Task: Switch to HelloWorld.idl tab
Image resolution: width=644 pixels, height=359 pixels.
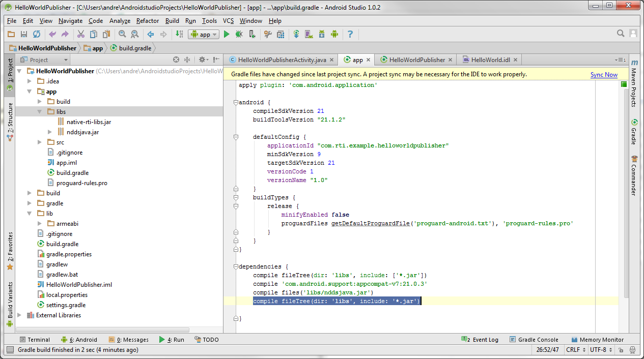Action: click(490, 60)
